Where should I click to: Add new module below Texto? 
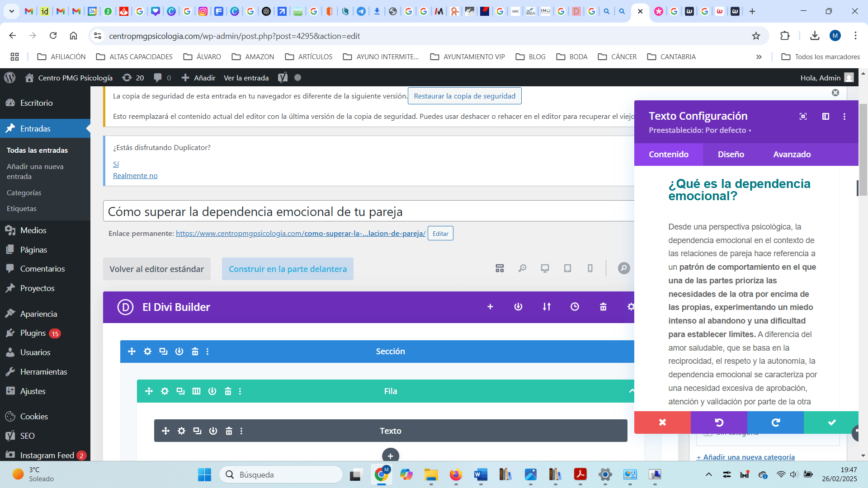click(391, 455)
